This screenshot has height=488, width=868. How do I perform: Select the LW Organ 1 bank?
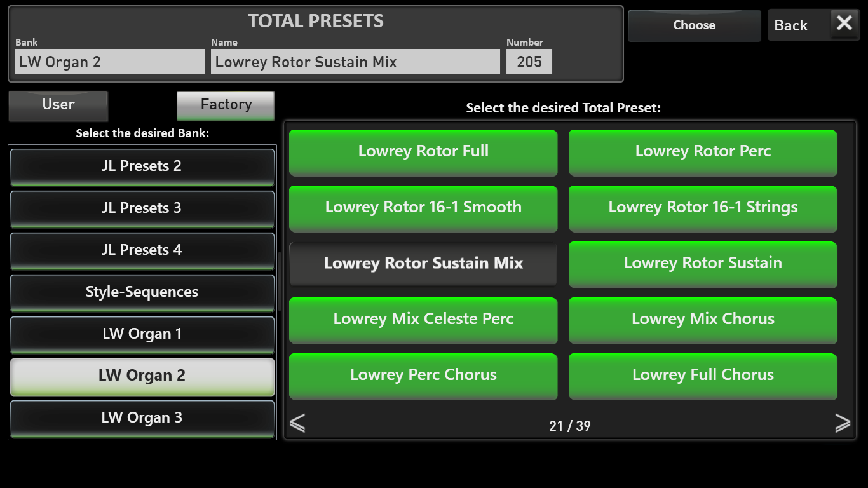(x=142, y=334)
